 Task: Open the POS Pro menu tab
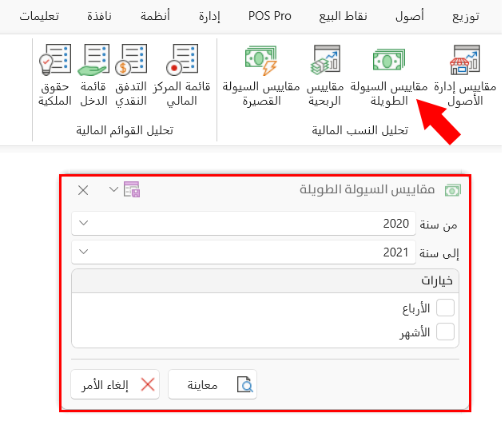coord(270,16)
